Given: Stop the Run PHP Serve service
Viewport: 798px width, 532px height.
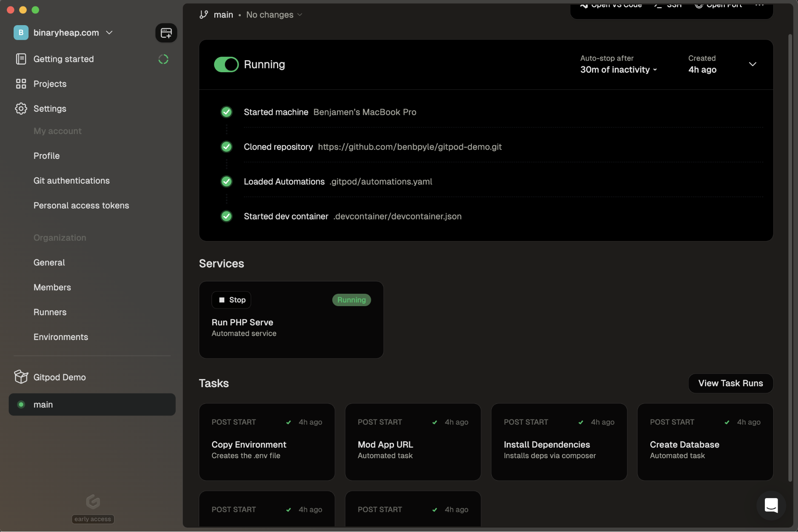Looking at the screenshot, I should (232, 300).
